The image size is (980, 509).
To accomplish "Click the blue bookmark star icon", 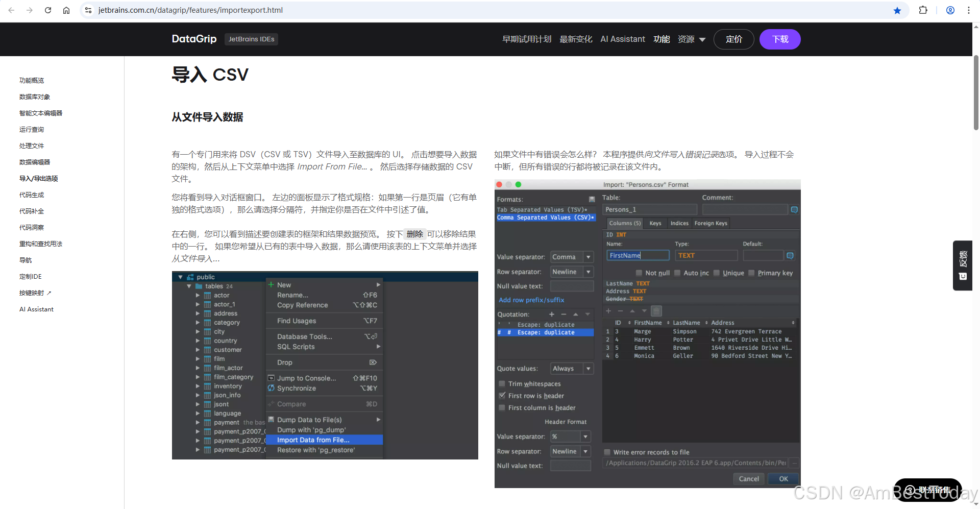I will pos(897,10).
